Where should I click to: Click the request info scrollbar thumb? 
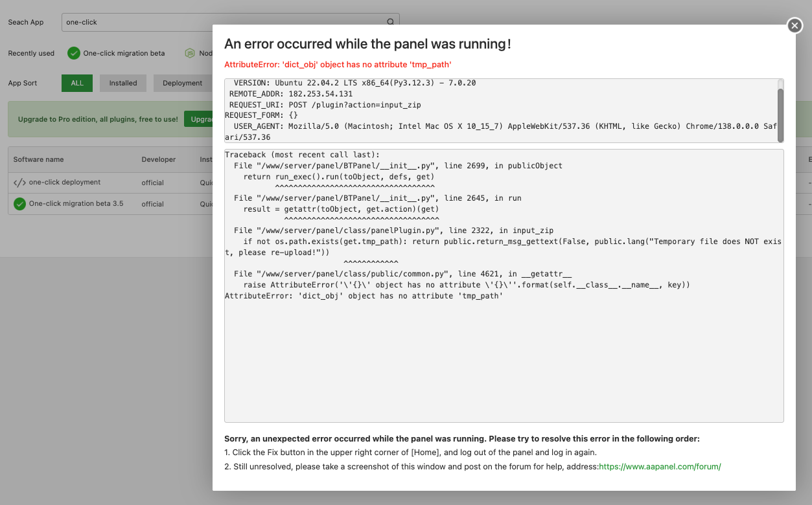(x=780, y=113)
